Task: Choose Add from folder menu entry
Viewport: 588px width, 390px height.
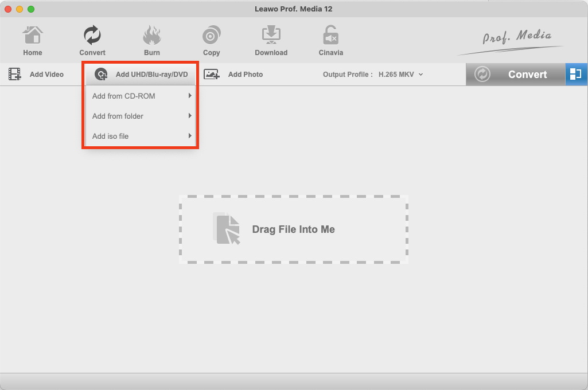Action: (140, 116)
